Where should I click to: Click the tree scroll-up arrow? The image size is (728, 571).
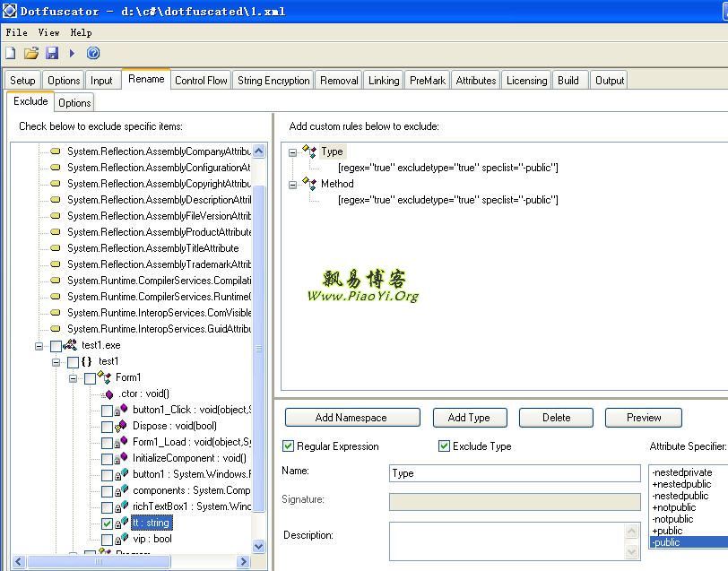(259, 151)
